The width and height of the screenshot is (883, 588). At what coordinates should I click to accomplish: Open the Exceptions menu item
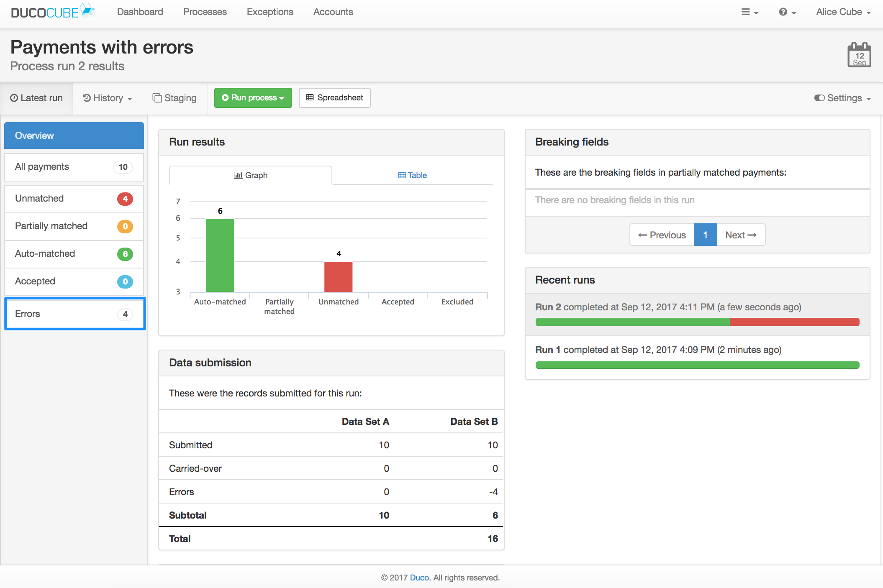(270, 12)
